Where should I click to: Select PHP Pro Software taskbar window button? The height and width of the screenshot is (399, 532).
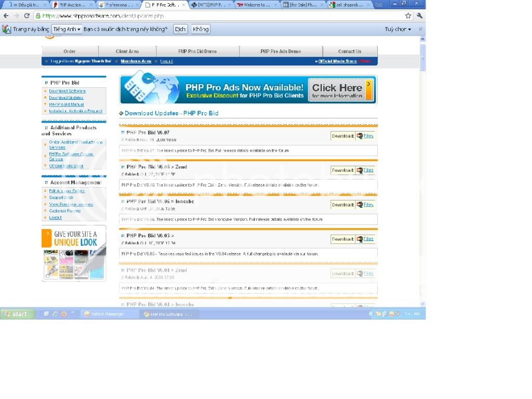(169, 314)
